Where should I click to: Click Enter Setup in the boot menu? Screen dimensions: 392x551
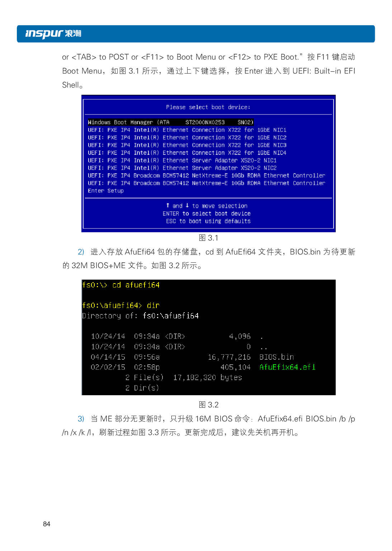tap(105, 191)
